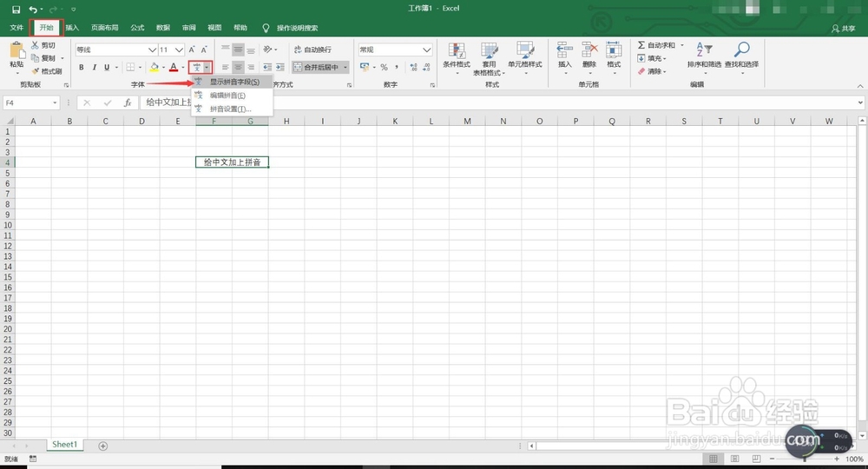Click the accounting currency format icon
Screen dimensions: 868x469
365,67
